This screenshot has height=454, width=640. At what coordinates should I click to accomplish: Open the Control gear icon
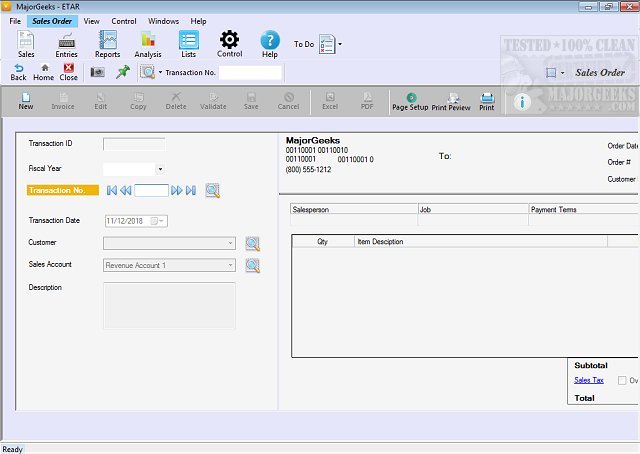[x=229, y=44]
